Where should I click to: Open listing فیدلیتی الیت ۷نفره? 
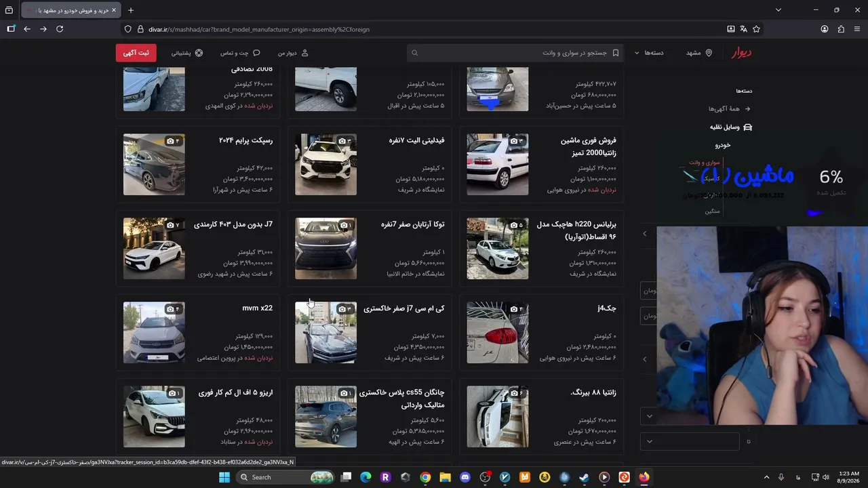(370, 165)
